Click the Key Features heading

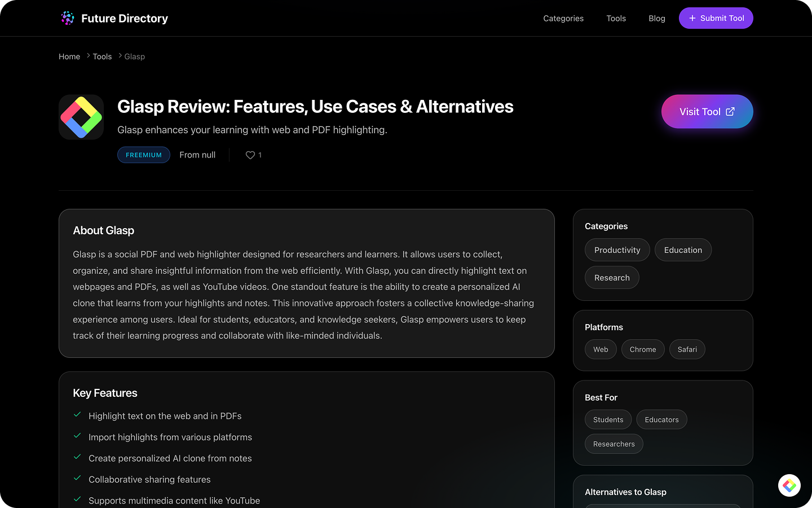click(105, 393)
